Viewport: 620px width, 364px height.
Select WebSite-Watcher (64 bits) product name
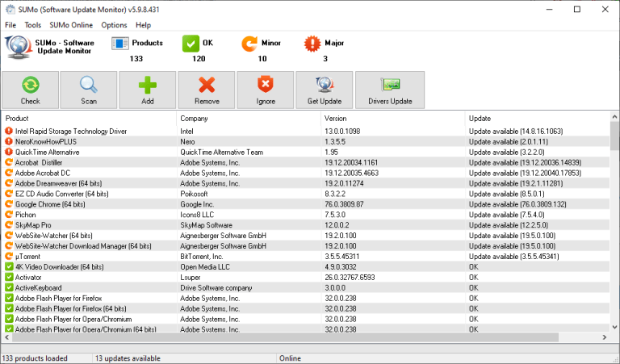(54, 236)
